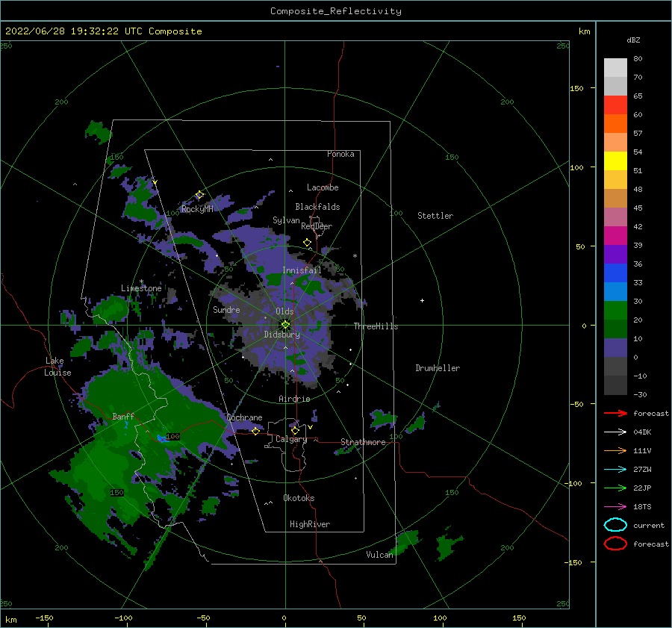The image size is (672, 628).
Task: Select the dark green 10–20 dBZ swatch
Action: [615, 329]
